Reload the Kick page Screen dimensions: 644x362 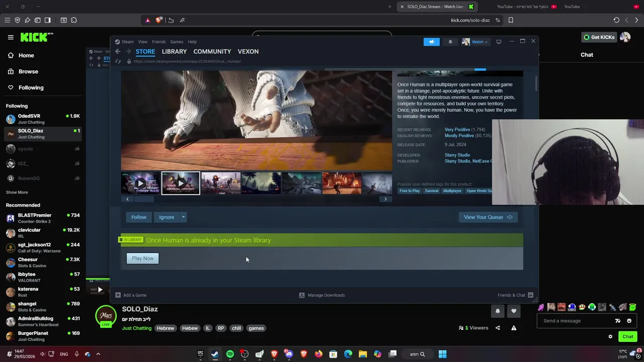[616, 20]
